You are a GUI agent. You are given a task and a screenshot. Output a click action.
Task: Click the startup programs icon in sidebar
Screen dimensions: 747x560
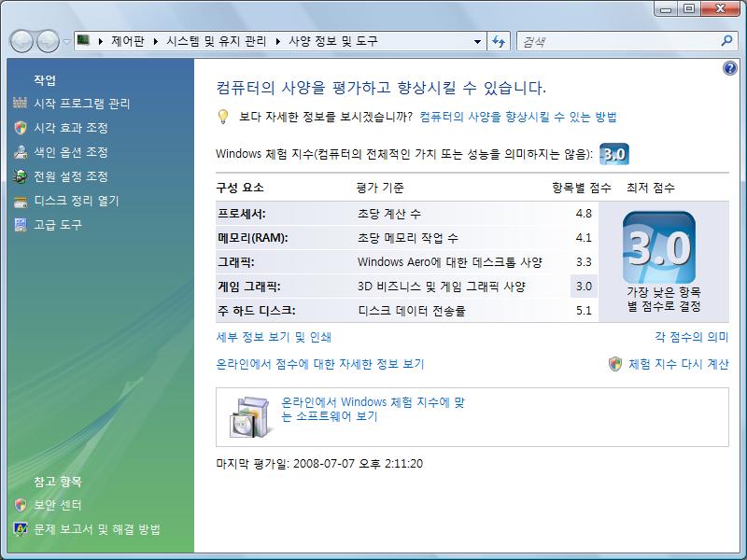[20, 103]
